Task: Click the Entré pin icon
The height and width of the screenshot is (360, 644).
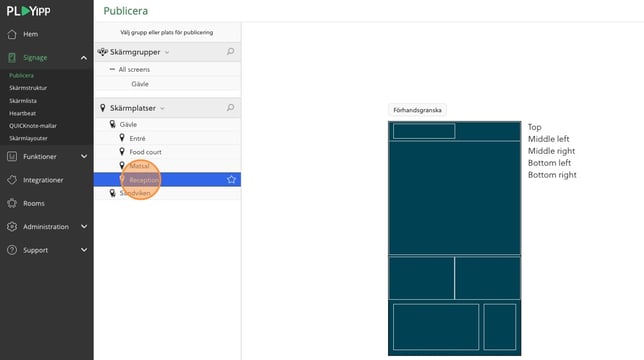Action: [x=122, y=138]
